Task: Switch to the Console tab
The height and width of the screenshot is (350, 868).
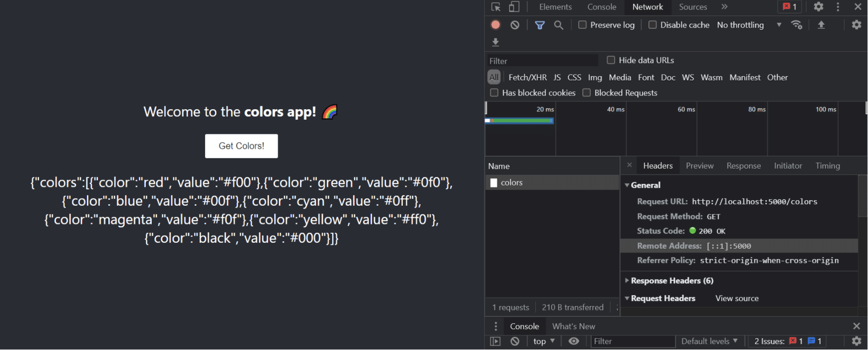Action: coord(602,7)
